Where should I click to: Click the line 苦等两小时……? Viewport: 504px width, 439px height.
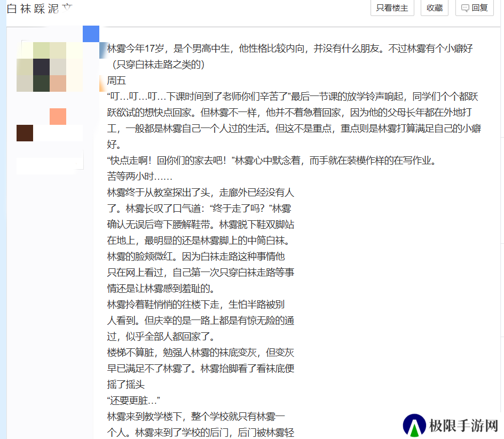(139, 177)
